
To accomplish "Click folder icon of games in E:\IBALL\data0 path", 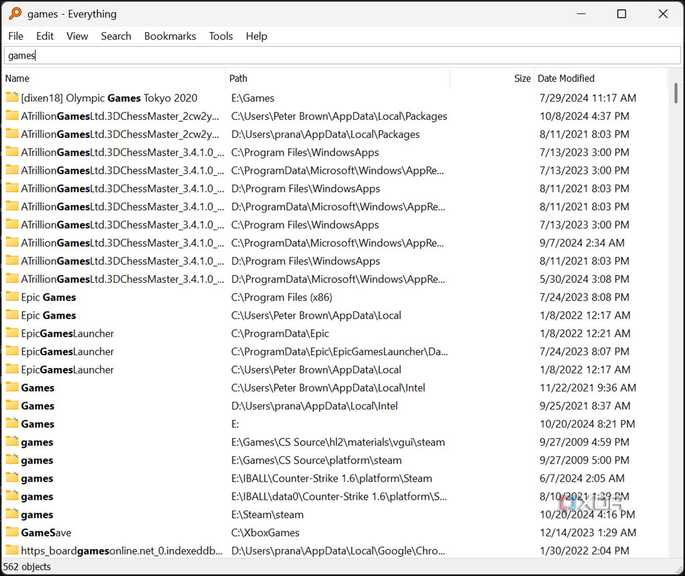I will coord(12,496).
